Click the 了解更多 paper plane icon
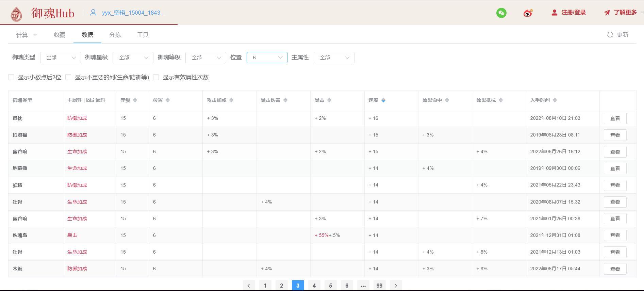The width and height of the screenshot is (644, 291). [x=607, y=13]
